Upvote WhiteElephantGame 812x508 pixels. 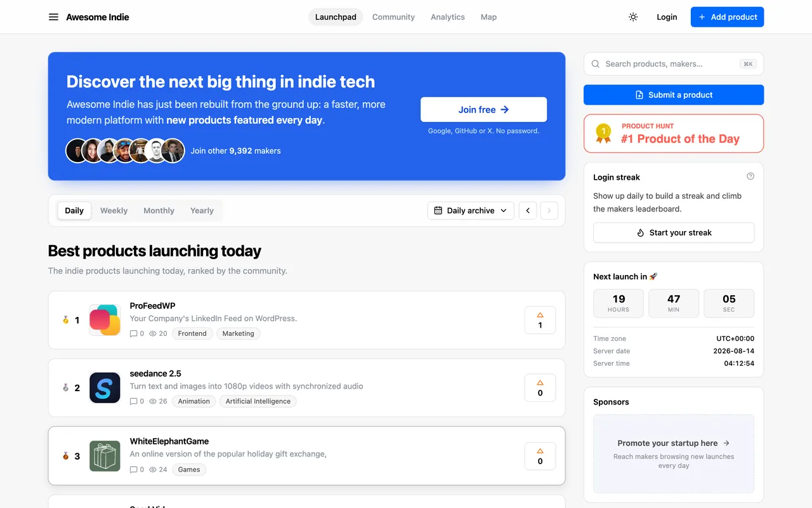click(540, 456)
